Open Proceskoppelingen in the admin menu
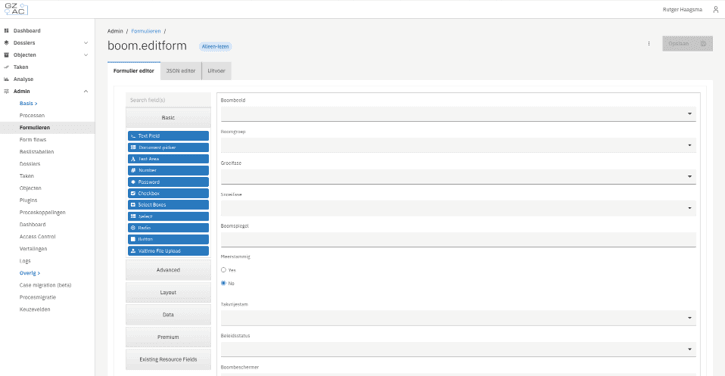 43,212
